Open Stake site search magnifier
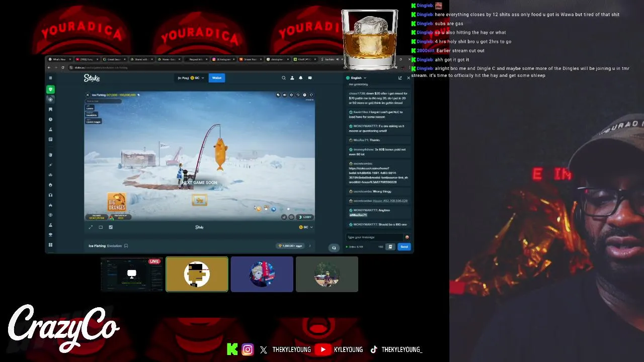644x362 pixels. pyautogui.click(x=283, y=78)
